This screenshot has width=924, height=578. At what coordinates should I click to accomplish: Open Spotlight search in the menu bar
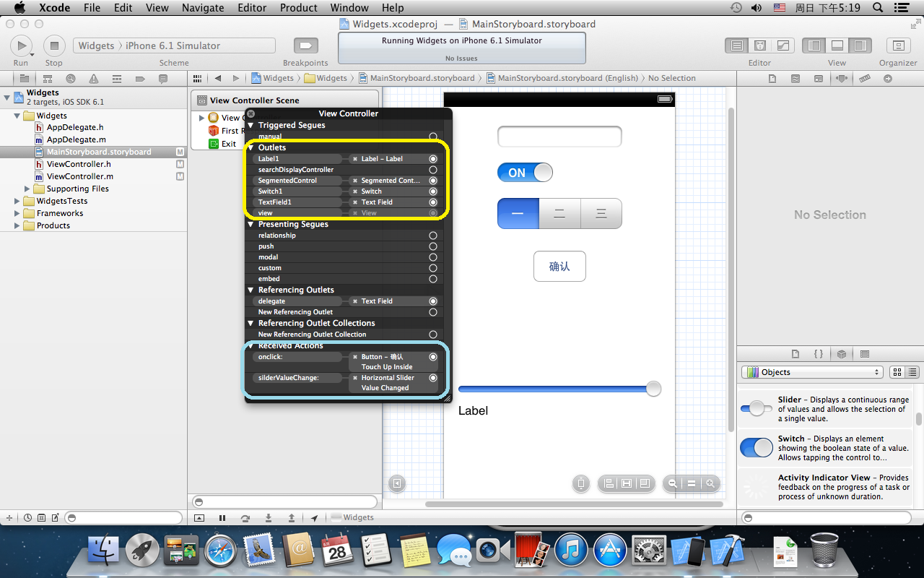[878, 8]
